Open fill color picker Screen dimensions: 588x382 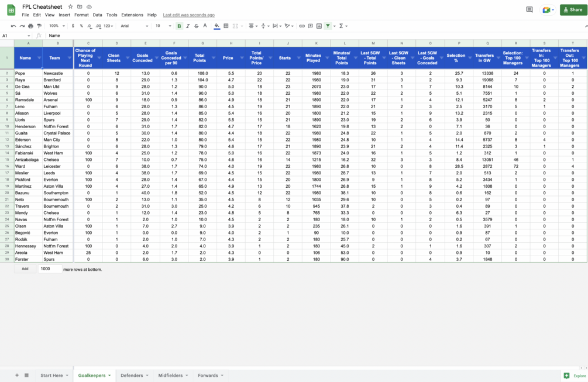click(216, 26)
